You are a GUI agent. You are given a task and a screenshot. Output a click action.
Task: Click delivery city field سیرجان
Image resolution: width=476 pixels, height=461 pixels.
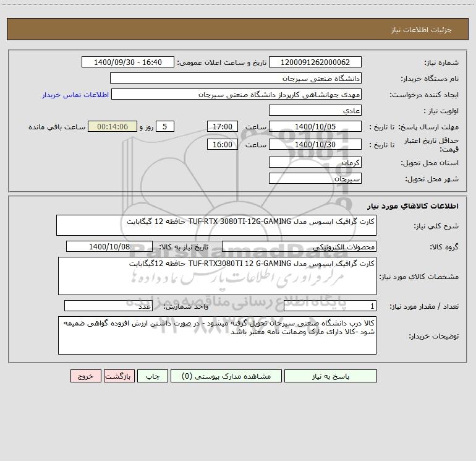pos(315,178)
